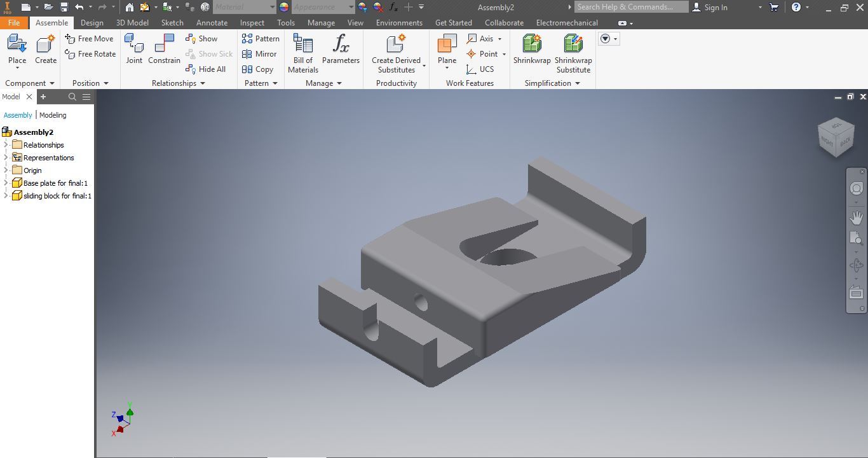Viewport: 868px width, 458px height.
Task: Click the Create component tool
Action: pyautogui.click(x=46, y=50)
